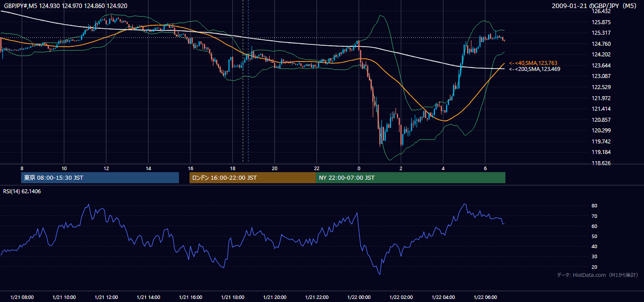Screen dimensions: 644x302
Task: Click the RSI(14) 62.1406 indicator label
Action: 22,191
